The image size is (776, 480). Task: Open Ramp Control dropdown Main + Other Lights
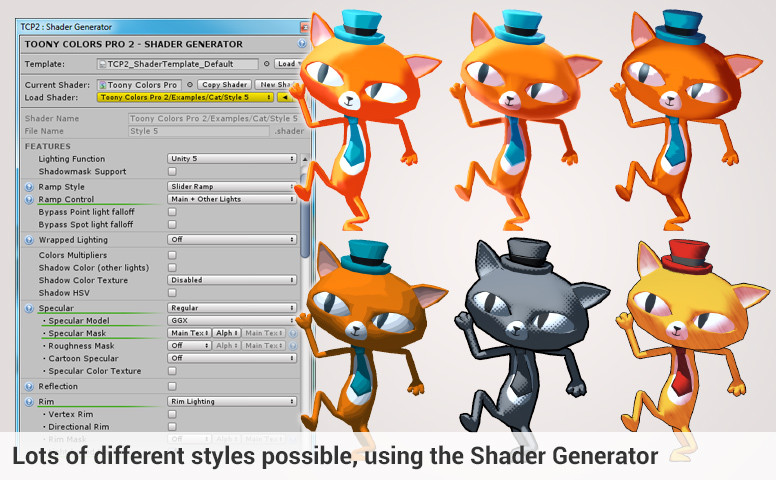232,199
